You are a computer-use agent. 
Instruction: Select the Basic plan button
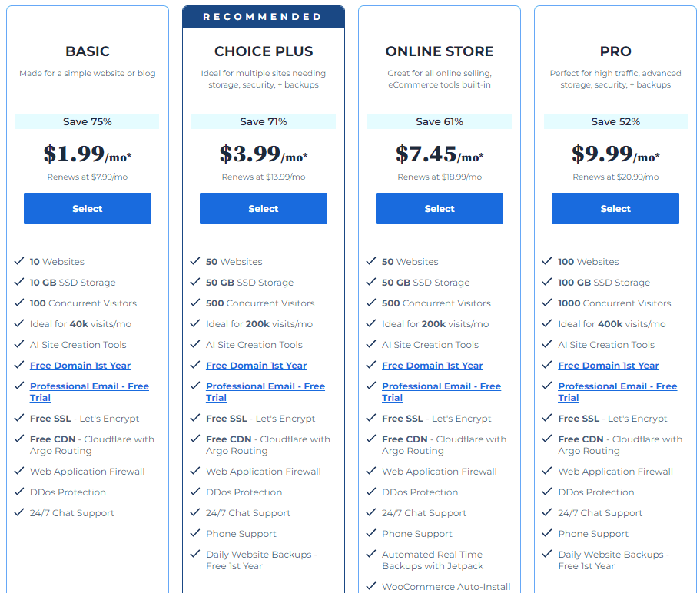(88, 208)
